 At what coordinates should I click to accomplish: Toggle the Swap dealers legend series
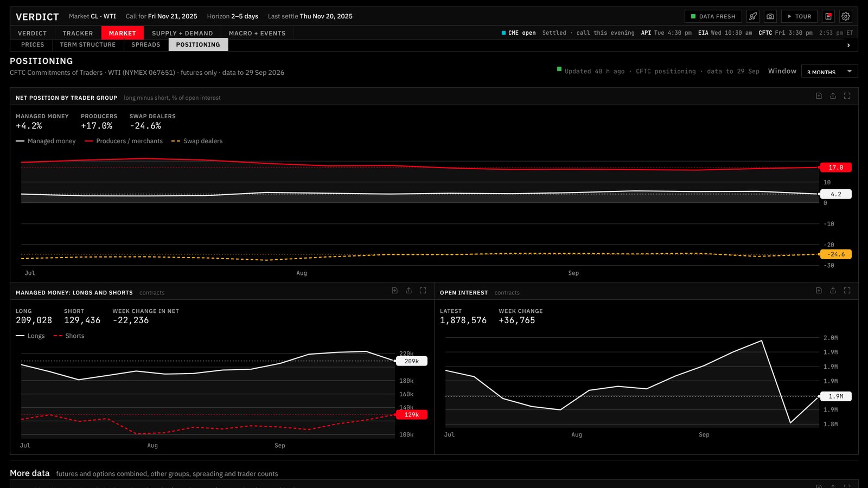click(x=197, y=141)
